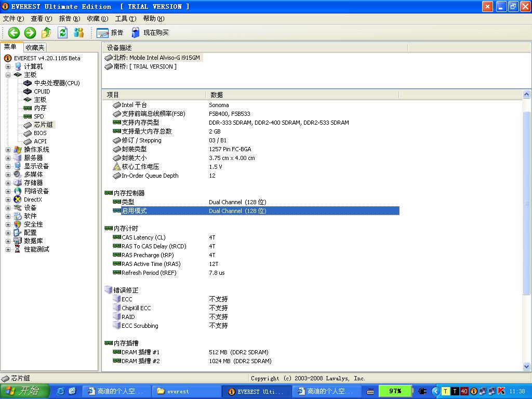Click the Refresh toolbar icon

point(63,33)
